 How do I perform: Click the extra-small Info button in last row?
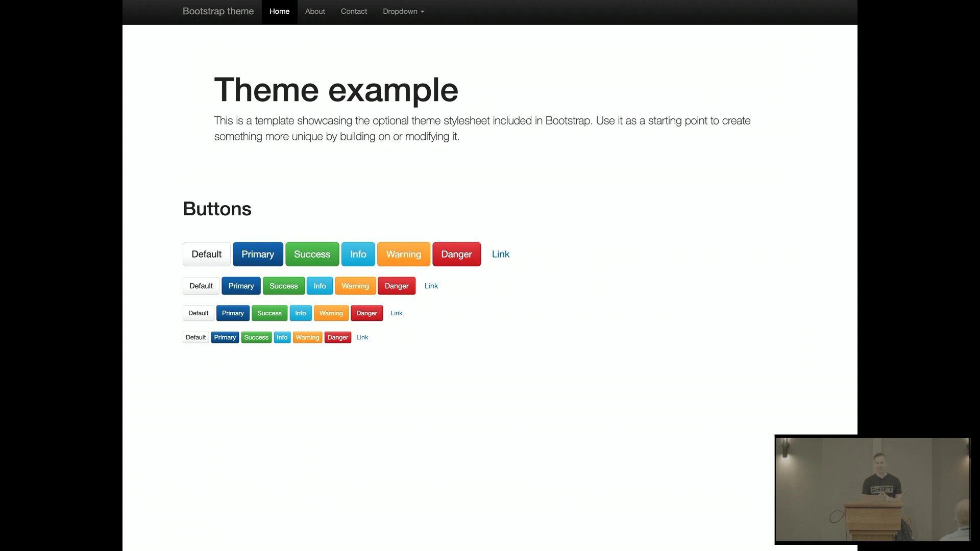[282, 337]
